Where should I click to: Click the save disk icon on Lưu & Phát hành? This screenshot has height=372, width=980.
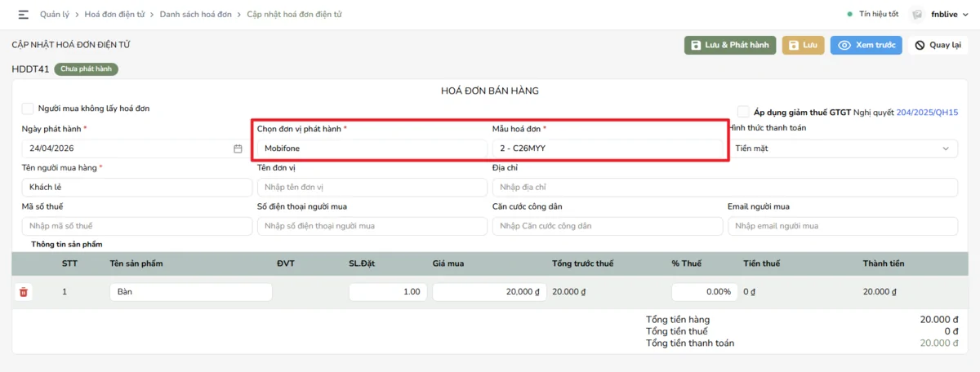(696, 46)
